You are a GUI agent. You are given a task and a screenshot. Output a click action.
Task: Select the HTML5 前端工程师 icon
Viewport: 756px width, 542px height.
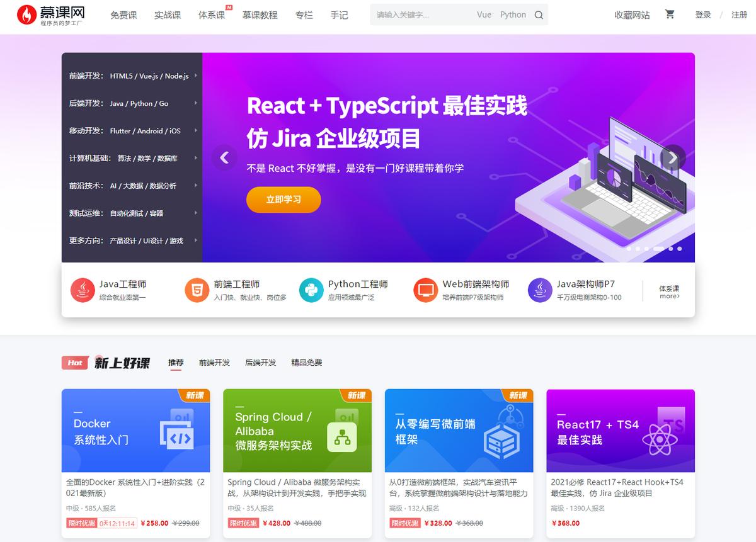tap(197, 290)
